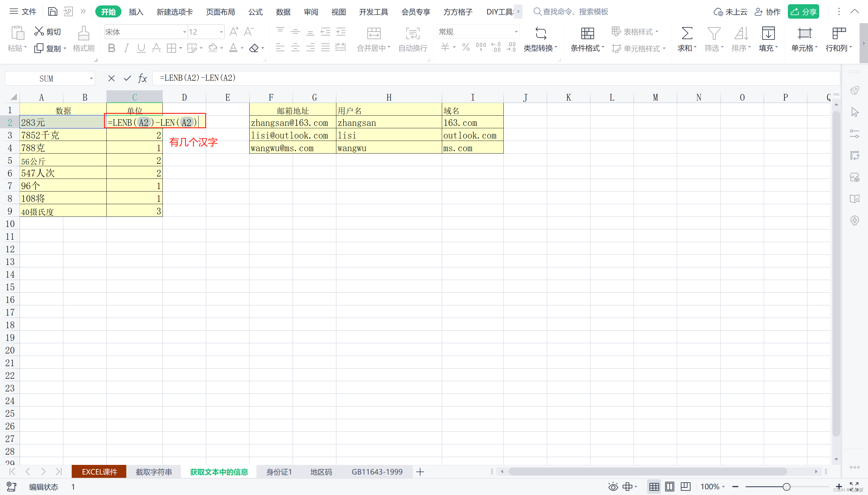The height and width of the screenshot is (495, 868).
Task: Switch to page layout view in status bar
Action: coord(669,487)
